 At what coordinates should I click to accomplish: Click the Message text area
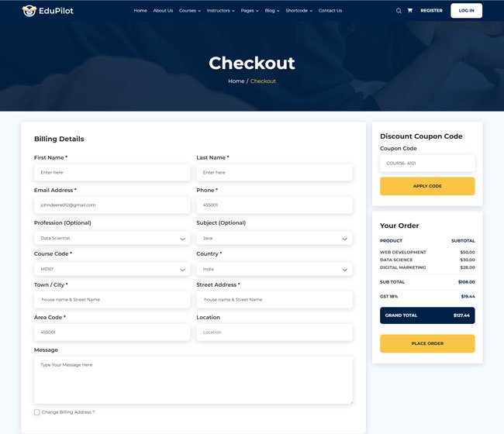(193, 381)
